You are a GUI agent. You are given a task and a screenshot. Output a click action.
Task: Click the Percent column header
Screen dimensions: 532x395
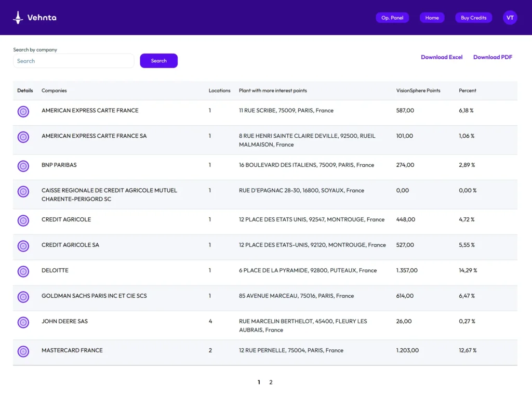[467, 90]
